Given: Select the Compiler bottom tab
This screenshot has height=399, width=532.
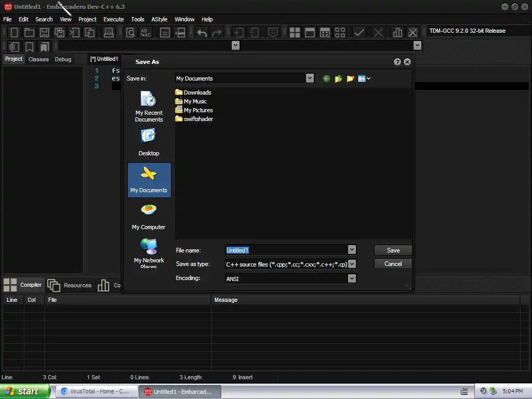Looking at the screenshot, I should pos(23,285).
